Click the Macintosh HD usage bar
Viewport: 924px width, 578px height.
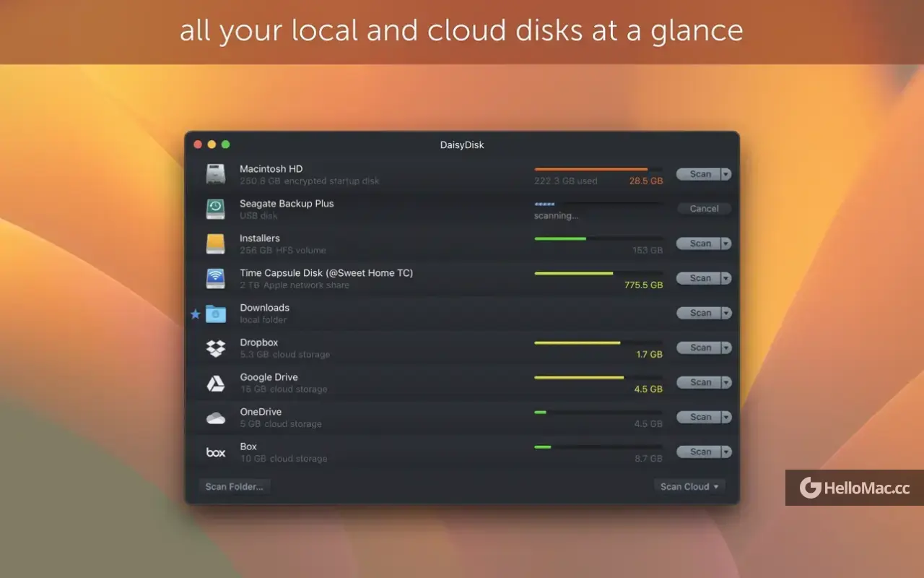(x=598, y=169)
